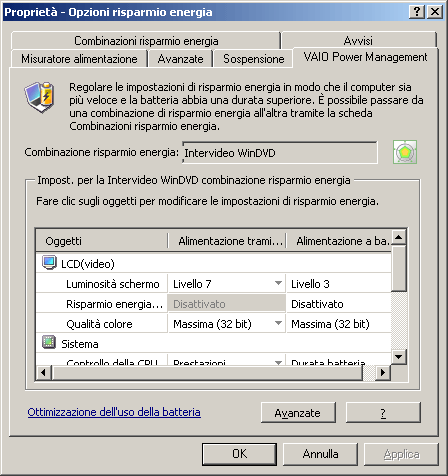
Task: Close the Proprietà dialog window
Action: [x=435, y=12]
